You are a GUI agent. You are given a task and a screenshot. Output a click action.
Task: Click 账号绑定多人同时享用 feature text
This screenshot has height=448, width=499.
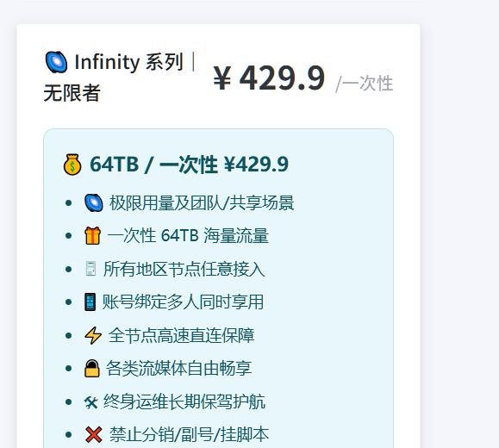[x=183, y=302]
